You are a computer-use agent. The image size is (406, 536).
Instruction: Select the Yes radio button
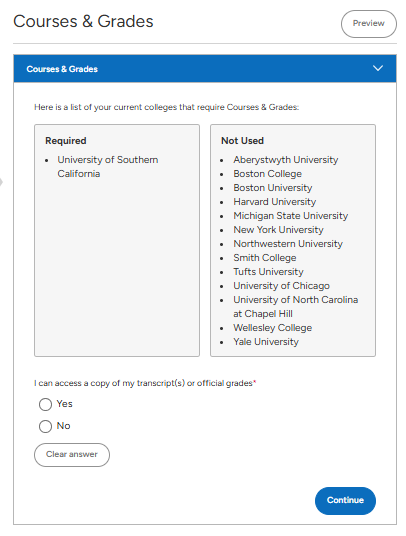pyautogui.click(x=45, y=404)
